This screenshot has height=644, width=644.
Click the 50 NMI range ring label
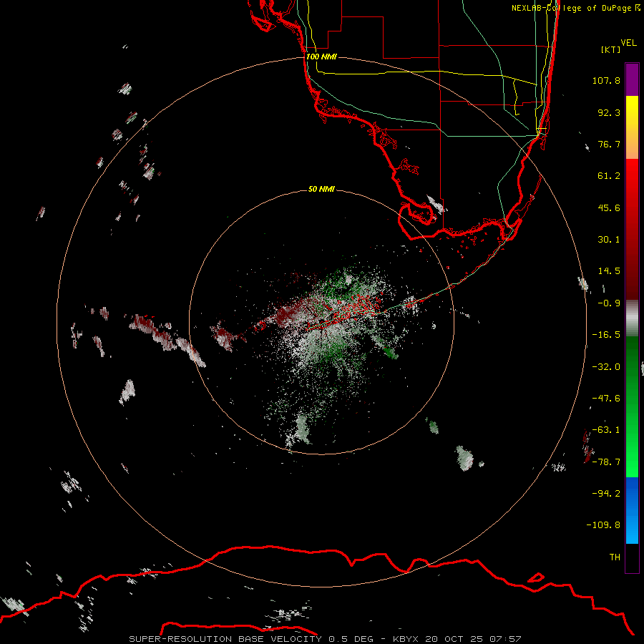pos(321,189)
